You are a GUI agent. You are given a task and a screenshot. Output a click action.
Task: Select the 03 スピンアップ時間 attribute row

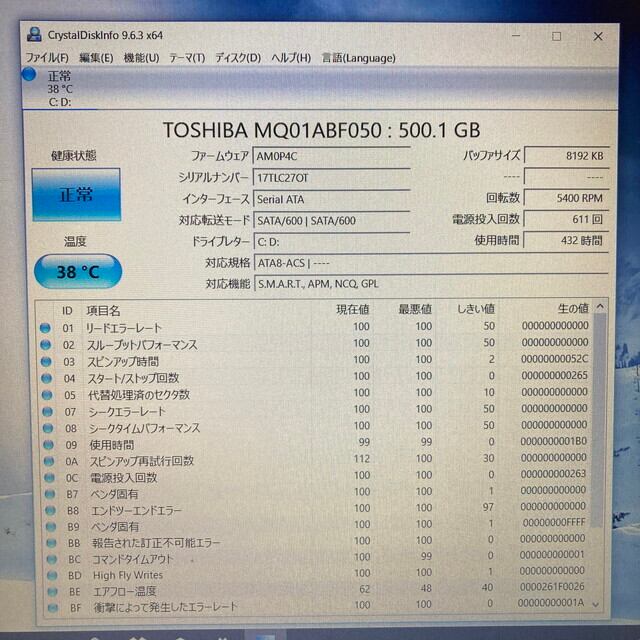pos(315,360)
